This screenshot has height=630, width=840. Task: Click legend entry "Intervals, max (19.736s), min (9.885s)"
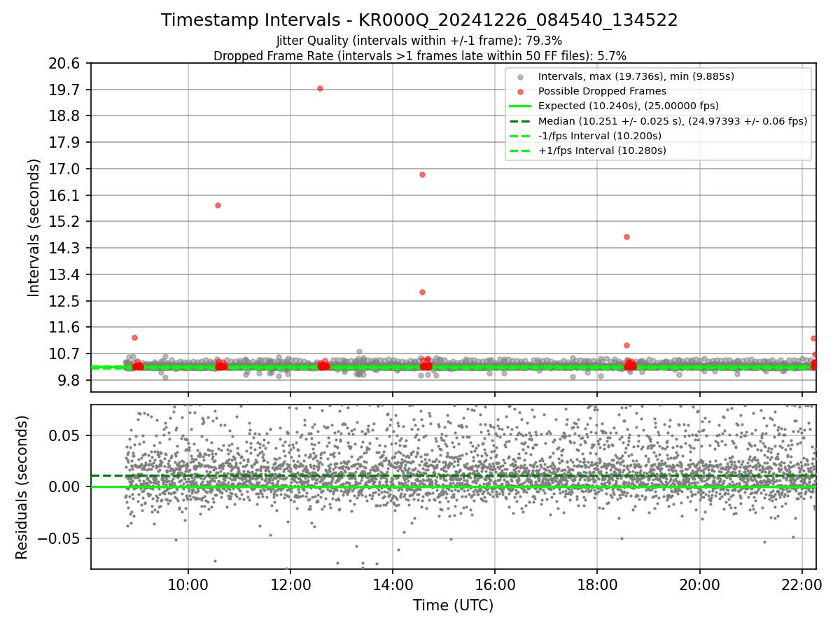[x=636, y=76]
